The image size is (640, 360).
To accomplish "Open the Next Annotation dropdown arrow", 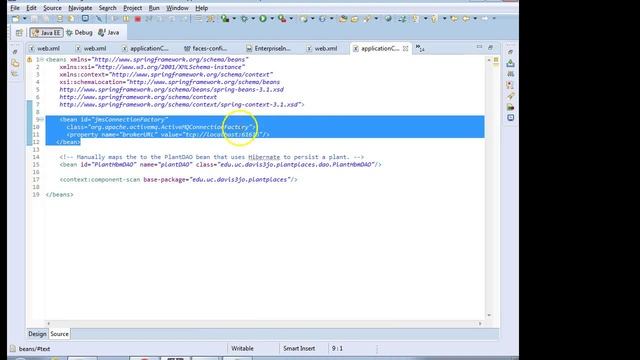I will [x=425, y=19].
